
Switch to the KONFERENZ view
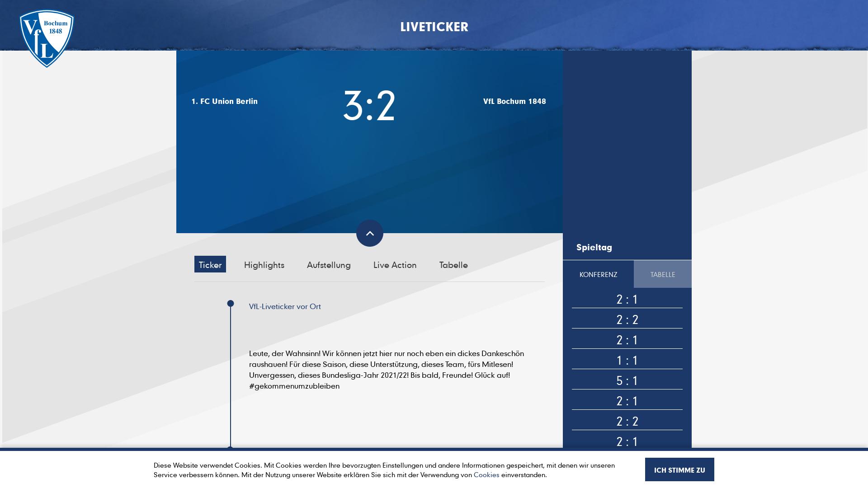[599, 274]
